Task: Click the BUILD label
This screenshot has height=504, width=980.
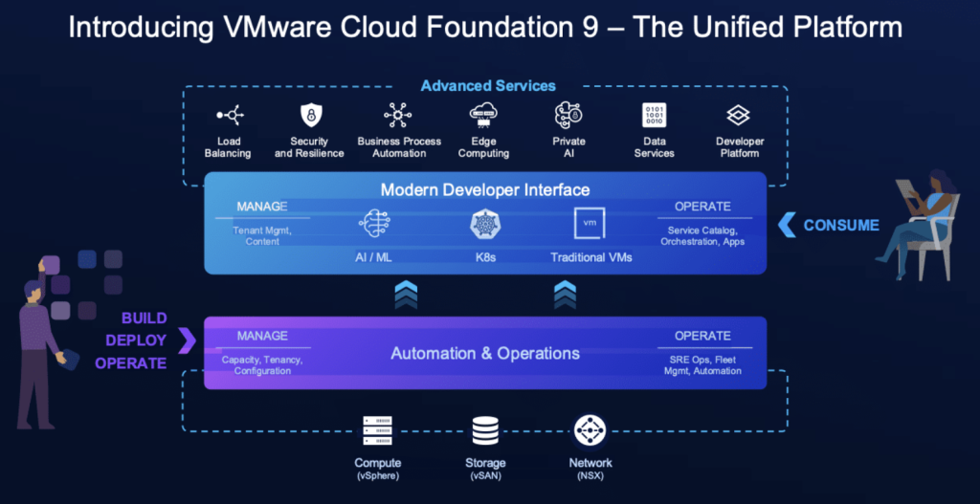Action: (145, 318)
